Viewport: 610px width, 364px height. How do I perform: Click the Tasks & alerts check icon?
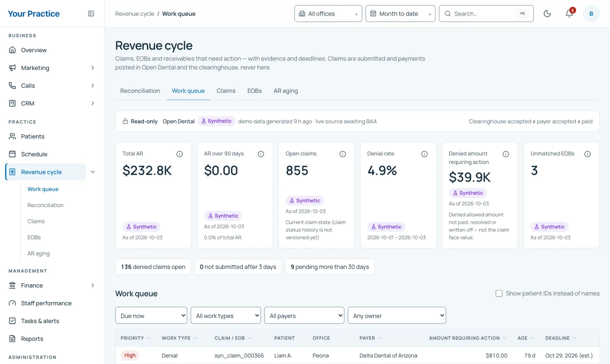pos(13,321)
